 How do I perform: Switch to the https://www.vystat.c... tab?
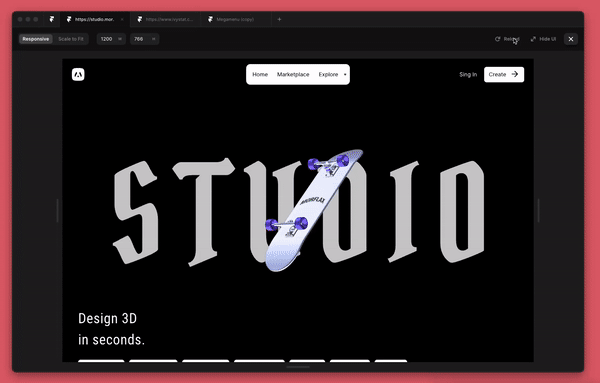coord(165,19)
